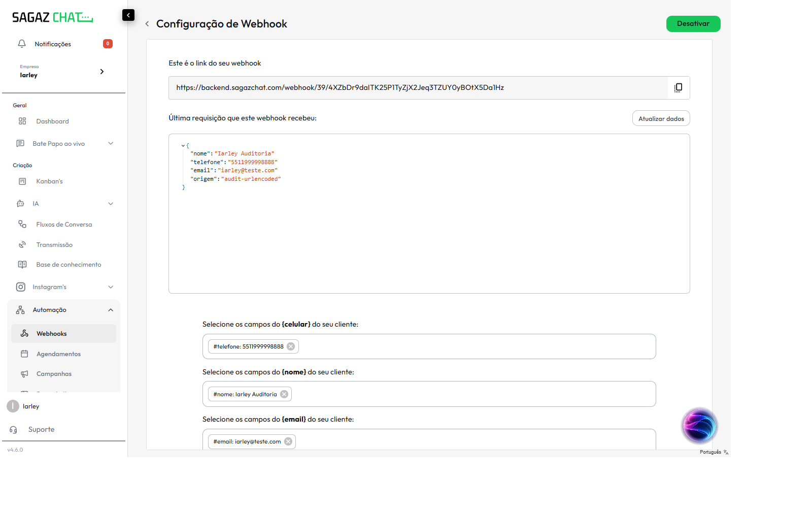Open Suporte link
Viewport: 812px width, 508px height.
[41, 430]
